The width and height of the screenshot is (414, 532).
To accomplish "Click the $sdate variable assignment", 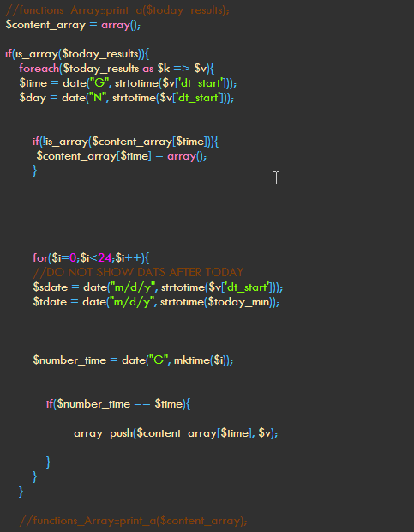I will click(x=158, y=287).
